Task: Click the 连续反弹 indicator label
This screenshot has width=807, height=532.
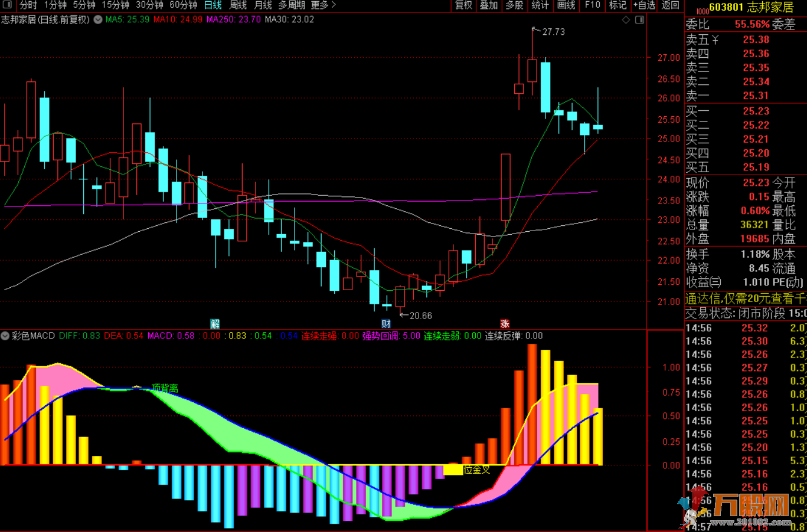Action: click(514, 336)
